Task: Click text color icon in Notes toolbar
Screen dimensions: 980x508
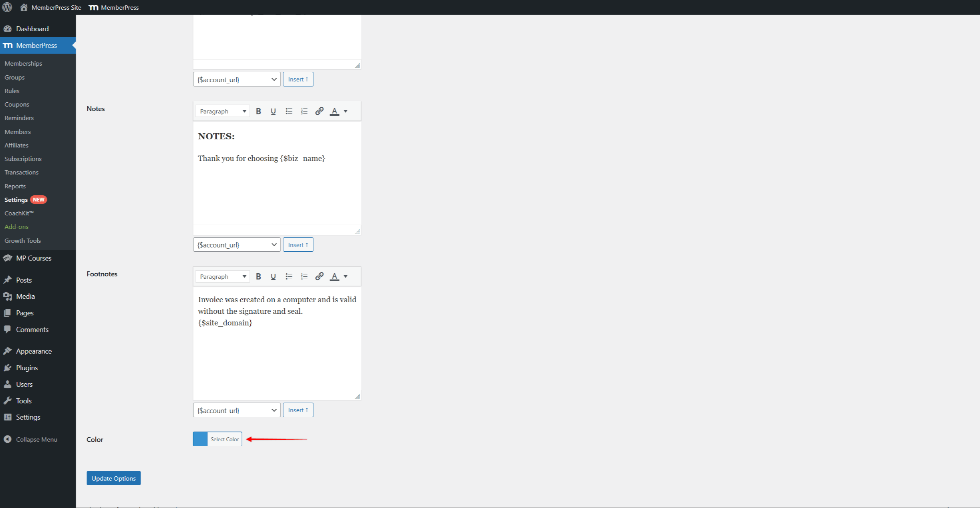Action: coord(334,111)
